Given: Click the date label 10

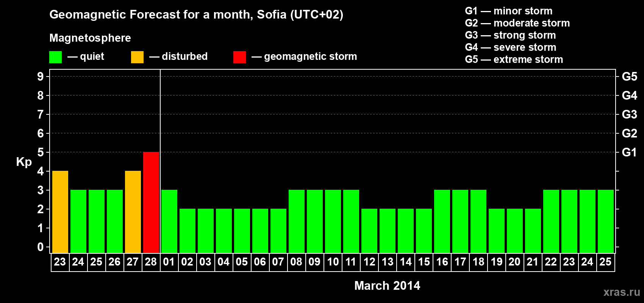Looking at the screenshot, I should tap(333, 262).
